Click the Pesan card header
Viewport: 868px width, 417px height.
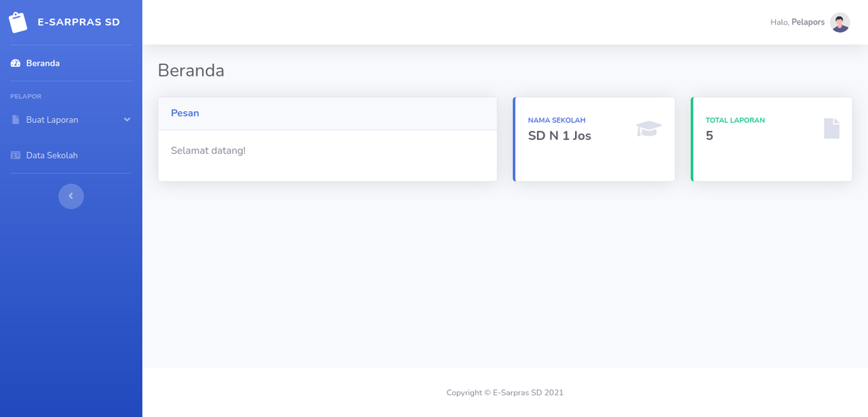(328, 113)
